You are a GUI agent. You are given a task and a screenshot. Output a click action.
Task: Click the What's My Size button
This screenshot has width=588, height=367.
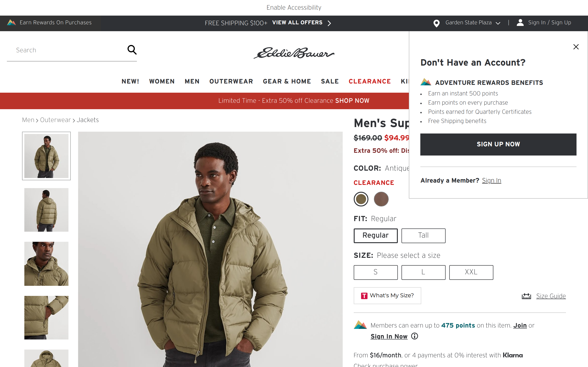tap(387, 295)
